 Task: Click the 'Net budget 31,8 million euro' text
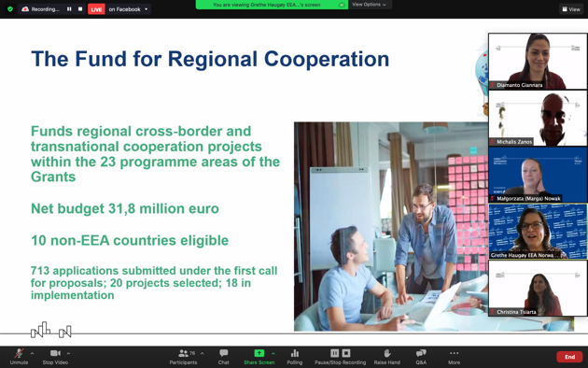click(125, 208)
